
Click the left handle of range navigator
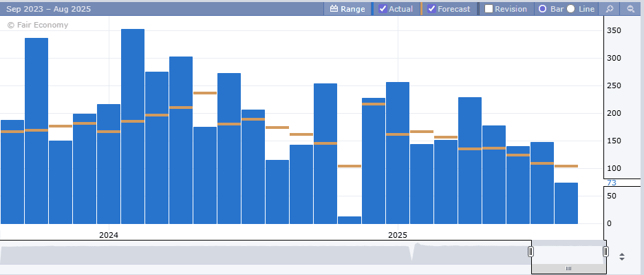(530, 252)
